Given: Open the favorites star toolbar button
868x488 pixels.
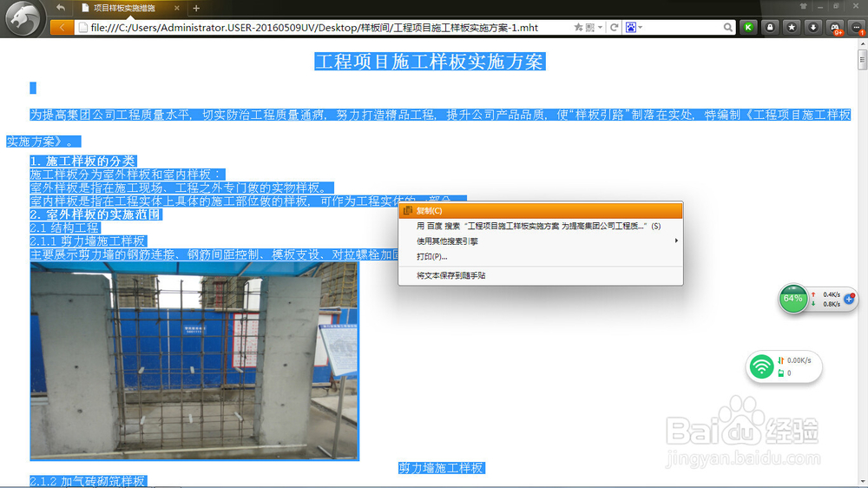Looking at the screenshot, I should pyautogui.click(x=792, y=27).
